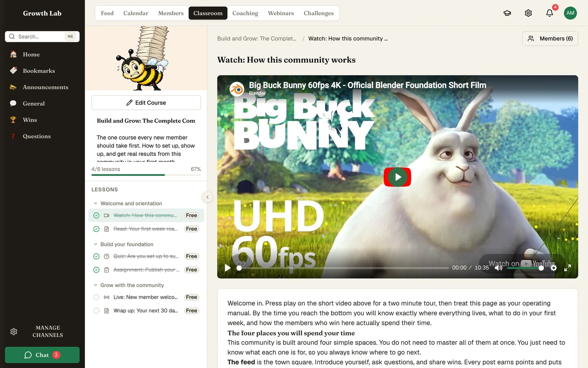This screenshot has width=588, height=368.
Task: Click the red YouTube play button on video
Action: pos(397,177)
